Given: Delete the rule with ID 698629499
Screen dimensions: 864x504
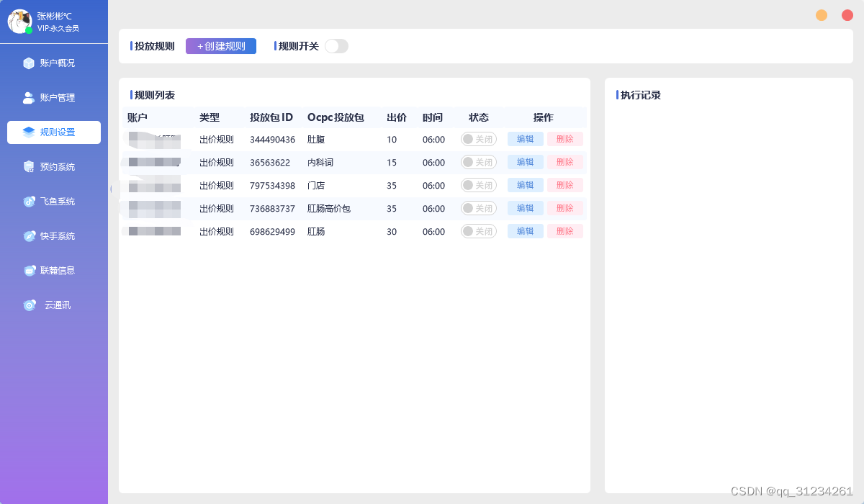Looking at the screenshot, I should point(565,231).
